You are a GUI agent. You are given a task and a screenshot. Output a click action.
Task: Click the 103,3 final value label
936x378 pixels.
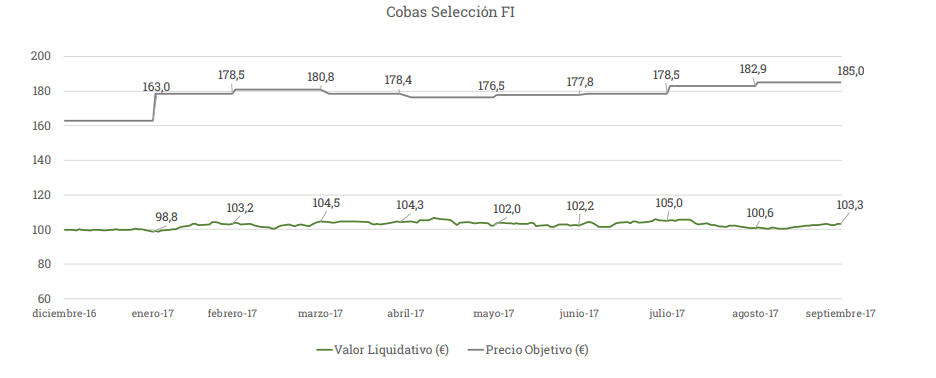tap(851, 205)
